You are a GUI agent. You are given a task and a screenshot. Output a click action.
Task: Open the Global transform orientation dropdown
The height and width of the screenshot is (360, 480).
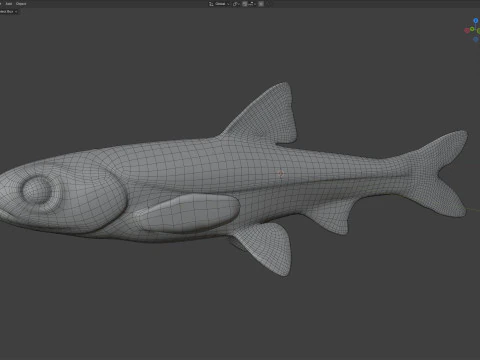[x=219, y=4]
